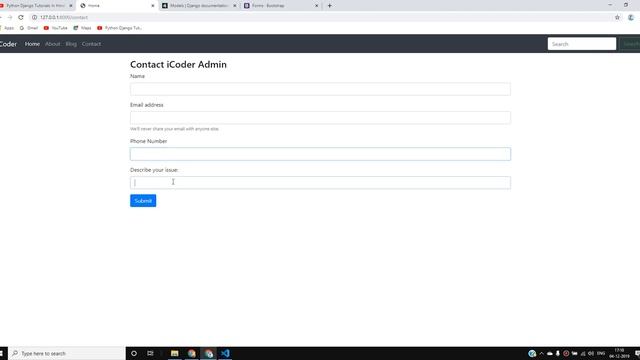Close the Forms Bootstrap tab
The height and width of the screenshot is (360, 640).
(x=316, y=6)
